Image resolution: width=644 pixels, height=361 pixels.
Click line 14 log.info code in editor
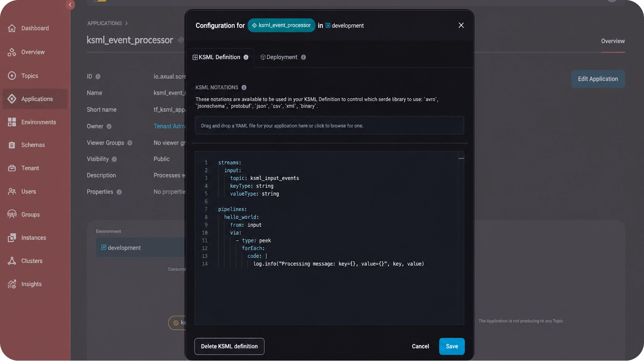tap(338, 264)
